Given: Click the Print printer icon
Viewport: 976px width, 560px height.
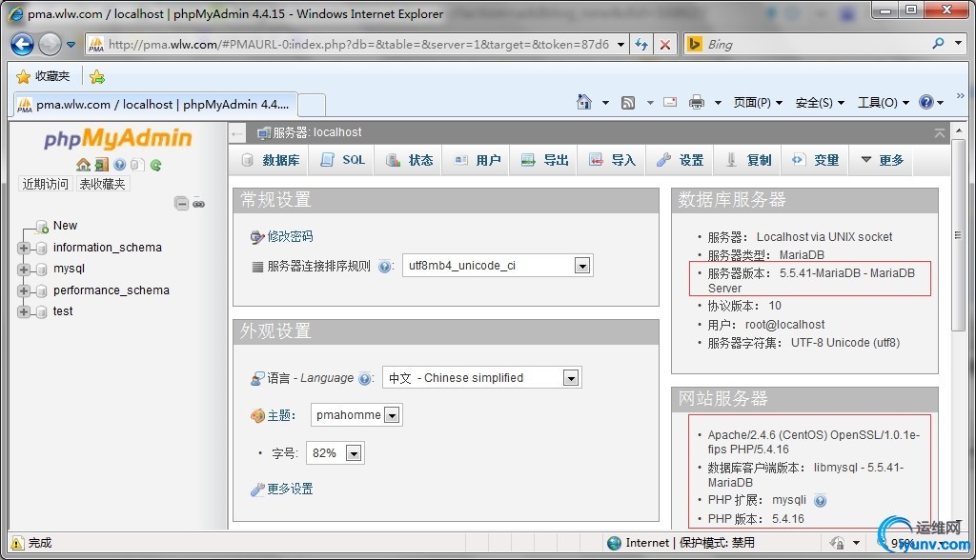Looking at the screenshot, I should (x=697, y=102).
